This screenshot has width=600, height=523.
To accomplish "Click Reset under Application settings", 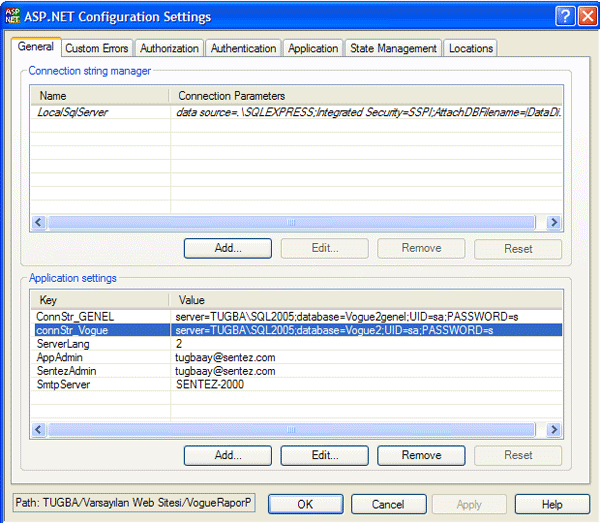I will pos(518,455).
